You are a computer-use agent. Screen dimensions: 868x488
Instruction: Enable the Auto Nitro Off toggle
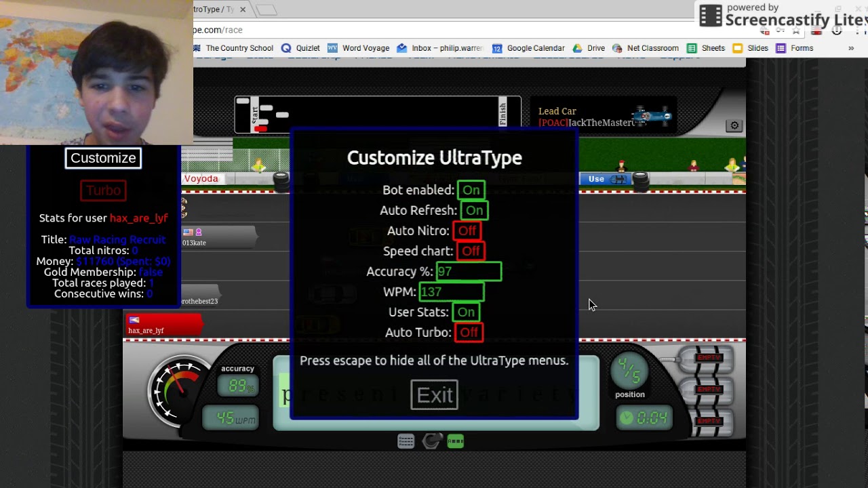pyautogui.click(x=467, y=231)
